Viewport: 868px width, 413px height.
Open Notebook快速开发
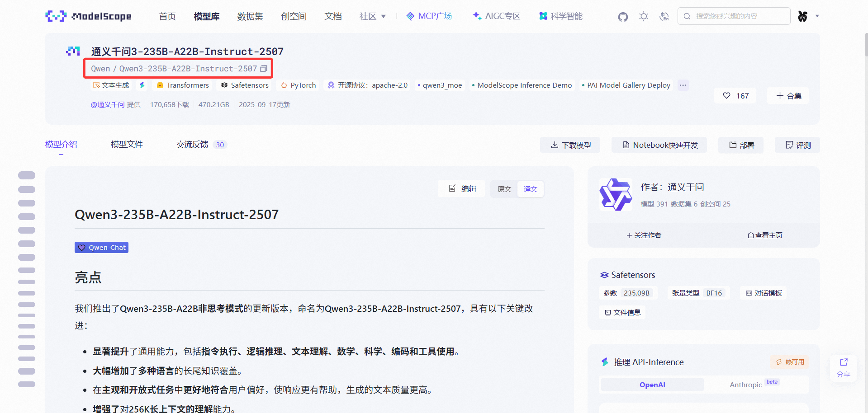659,145
